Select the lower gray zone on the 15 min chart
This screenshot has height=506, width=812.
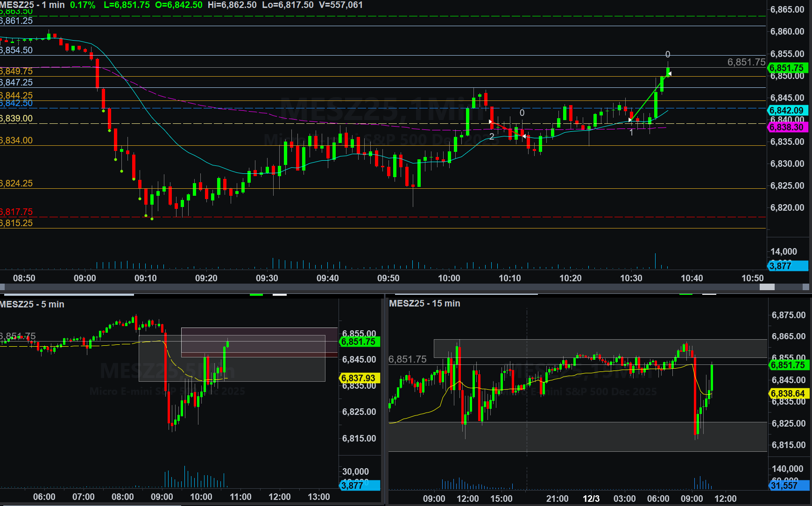(577, 436)
